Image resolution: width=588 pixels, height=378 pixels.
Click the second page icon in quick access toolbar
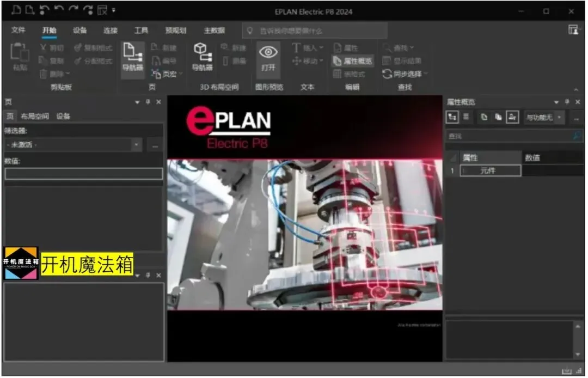point(29,10)
